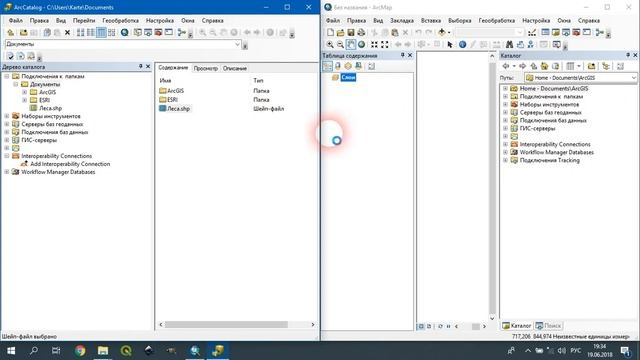Expand Home - Documents\ArcGIS in ArcMap Catalog
Viewport: 640px width, 360px height.
pos(505,89)
